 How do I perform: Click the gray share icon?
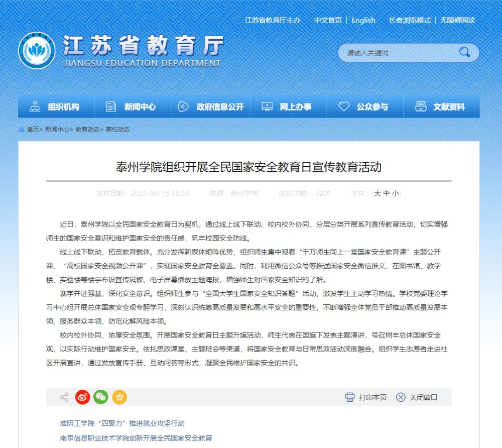(64, 397)
